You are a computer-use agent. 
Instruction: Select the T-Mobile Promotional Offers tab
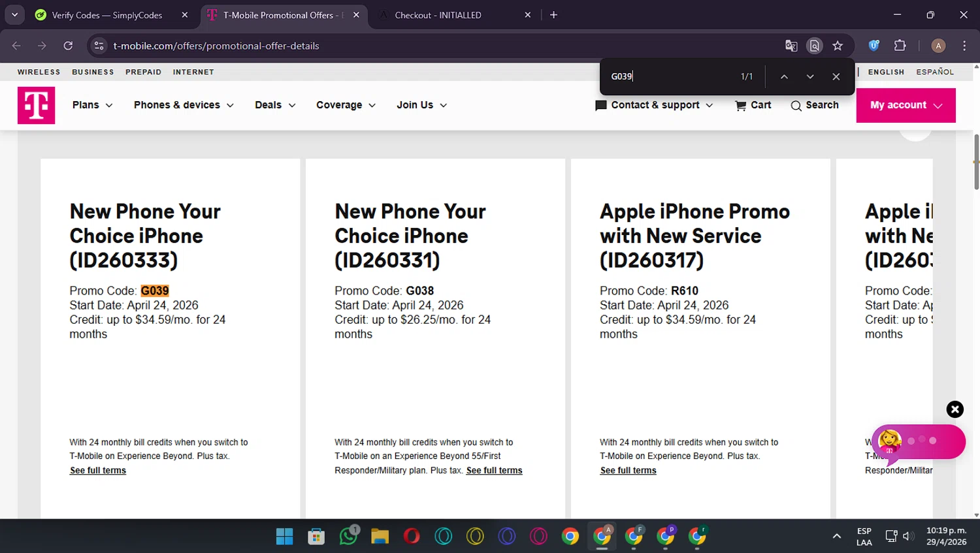[283, 15]
